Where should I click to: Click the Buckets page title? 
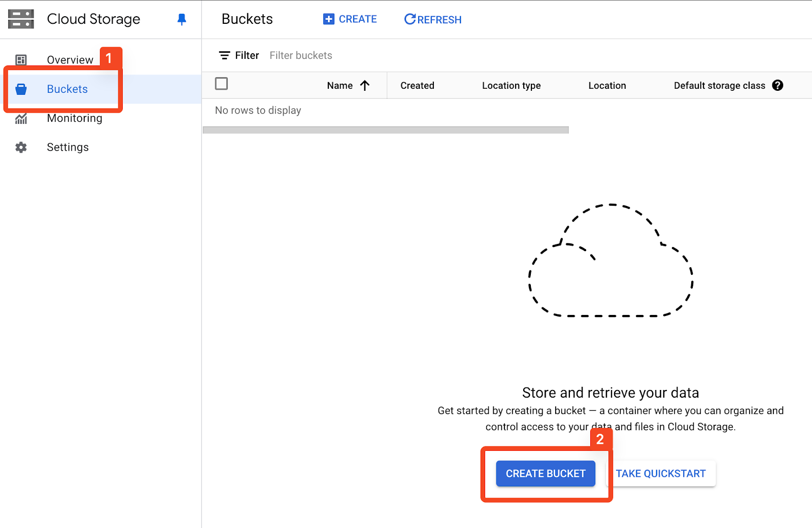[247, 19]
